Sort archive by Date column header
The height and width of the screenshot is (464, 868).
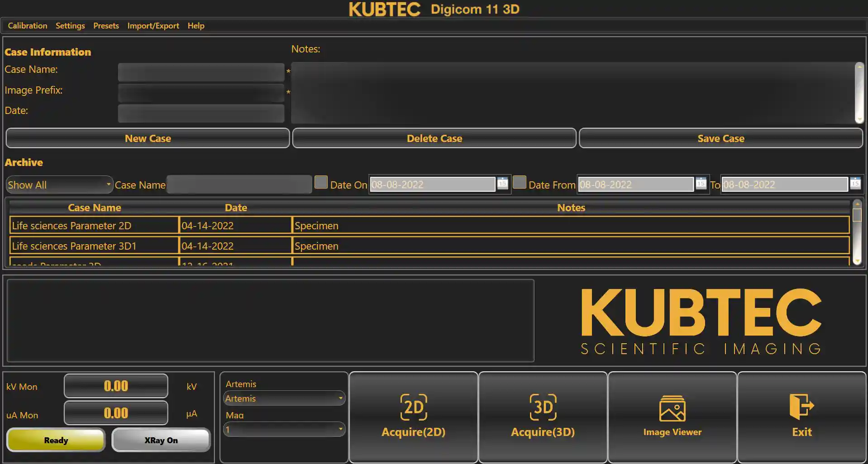236,208
